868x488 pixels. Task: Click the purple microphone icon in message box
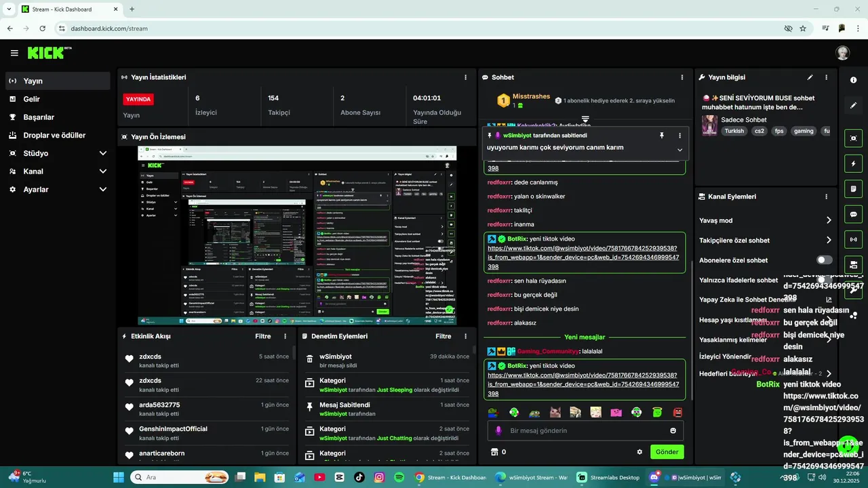tap(498, 430)
